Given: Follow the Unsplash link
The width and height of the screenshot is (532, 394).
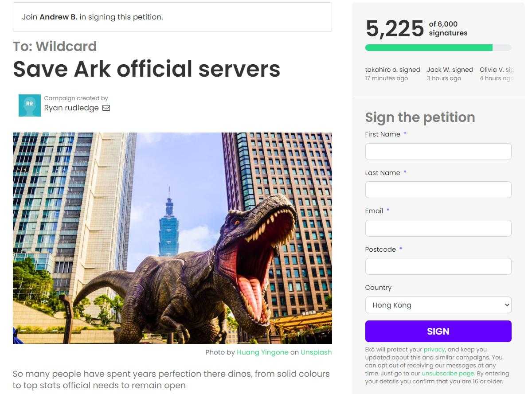Looking at the screenshot, I should coord(316,352).
